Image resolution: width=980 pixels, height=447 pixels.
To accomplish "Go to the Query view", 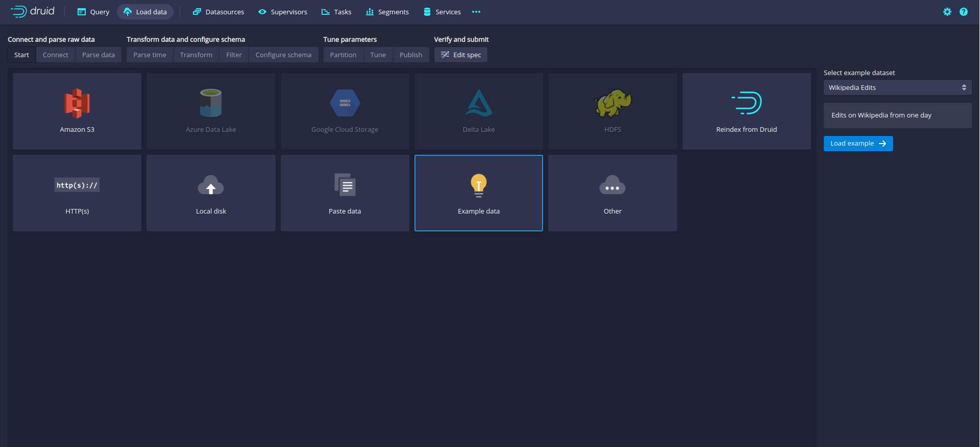I will click(93, 12).
